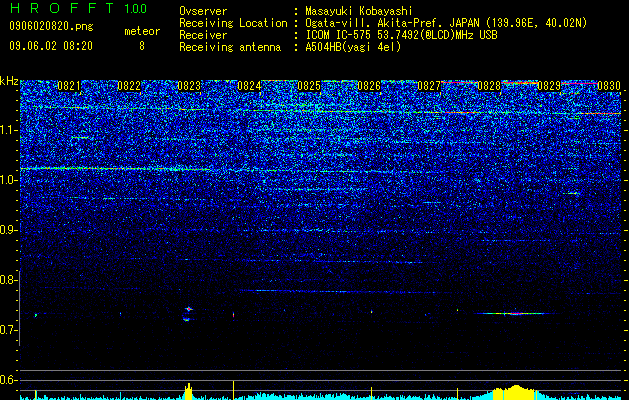Select the 0829 time marker
This screenshot has width=629, height=400.
click(x=549, y=86)
